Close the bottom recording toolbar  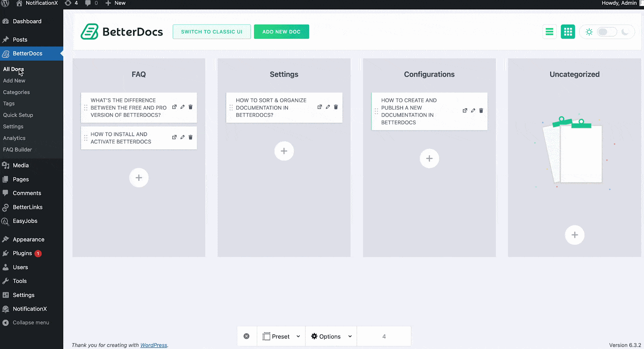247,336
